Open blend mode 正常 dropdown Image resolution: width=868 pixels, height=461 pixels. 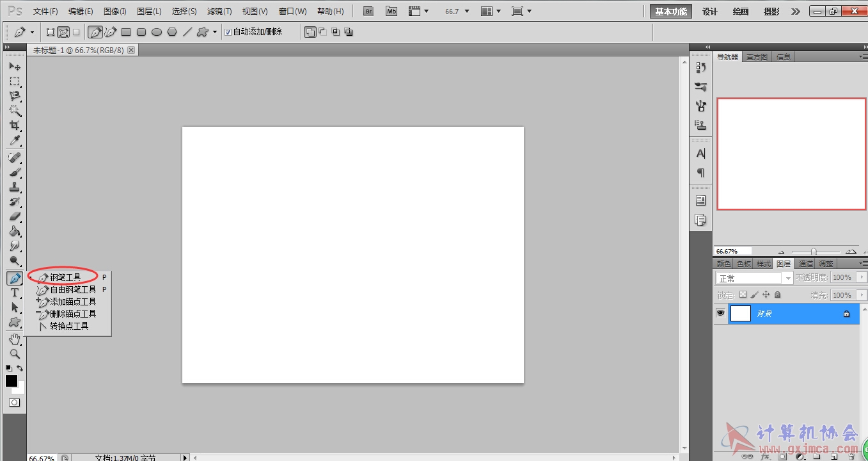click(755, 278)
